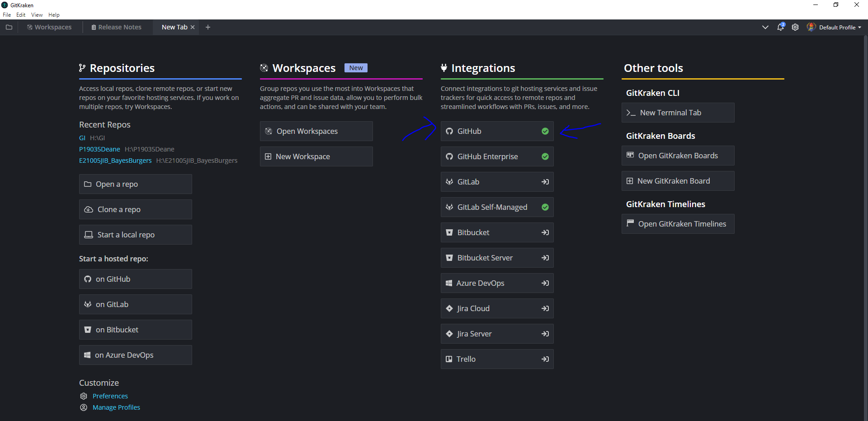Click the GitLab sign-in arrow icon
868x421 pixels.
click(x=545, y=182)
